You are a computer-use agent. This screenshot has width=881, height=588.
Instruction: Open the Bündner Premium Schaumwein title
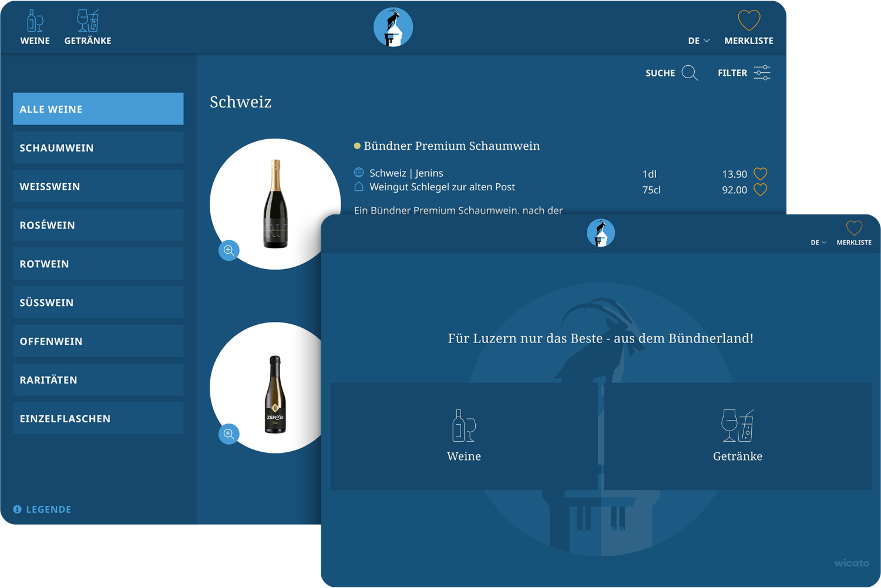point(451,146)
